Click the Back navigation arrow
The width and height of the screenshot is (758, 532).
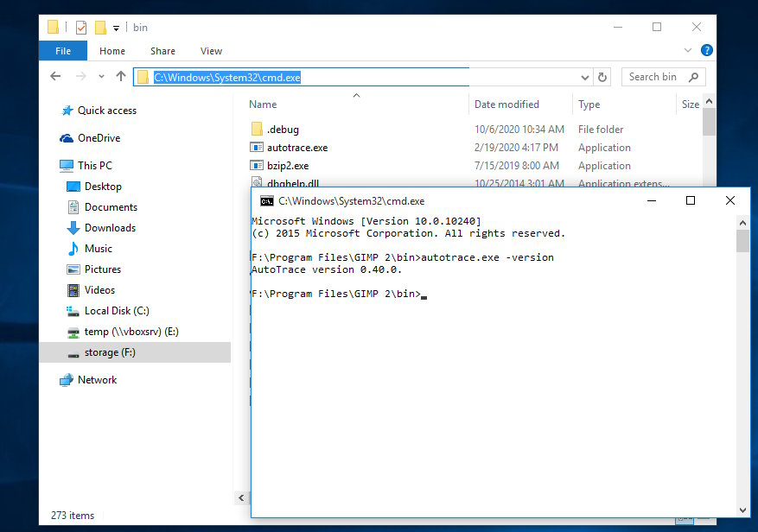[56, 76]
